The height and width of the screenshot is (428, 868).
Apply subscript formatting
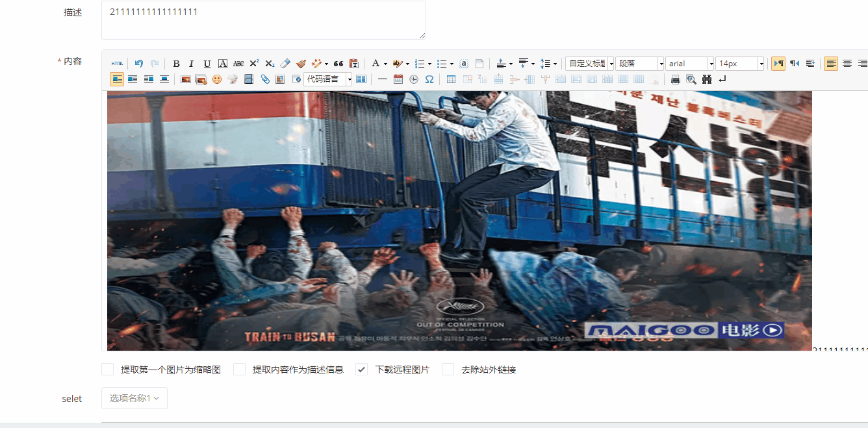coord(270,64)
